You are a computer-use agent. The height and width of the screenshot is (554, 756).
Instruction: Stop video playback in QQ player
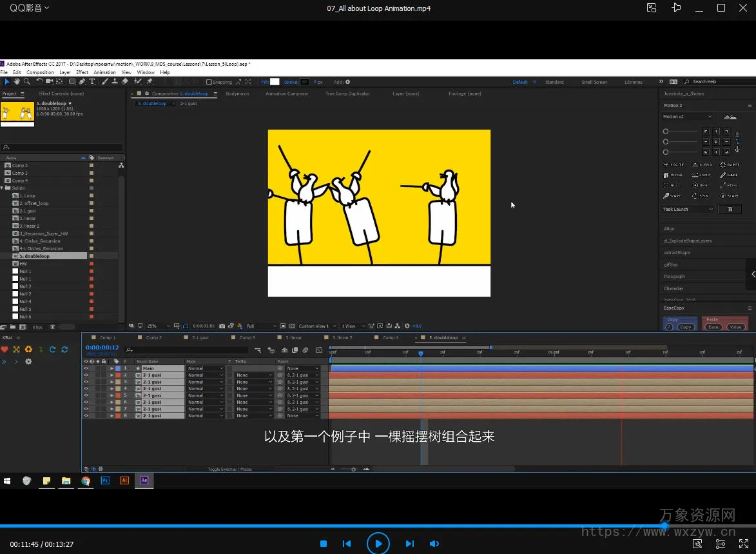[324, 544]
